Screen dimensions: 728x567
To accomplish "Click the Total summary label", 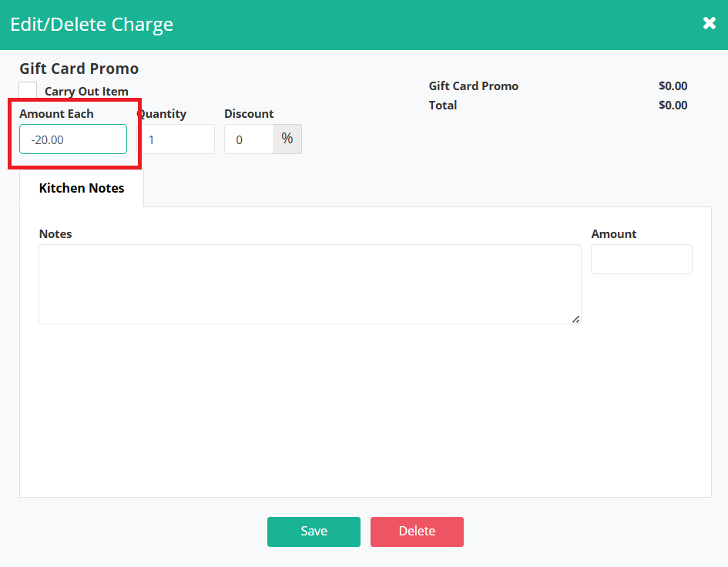I will click(443, 106).
